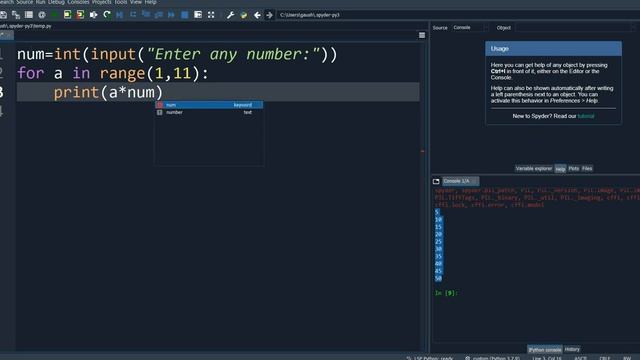Open the Run menu
Image resolution: width=640 pixels, height=360 pixels.
tap(40, 2)
